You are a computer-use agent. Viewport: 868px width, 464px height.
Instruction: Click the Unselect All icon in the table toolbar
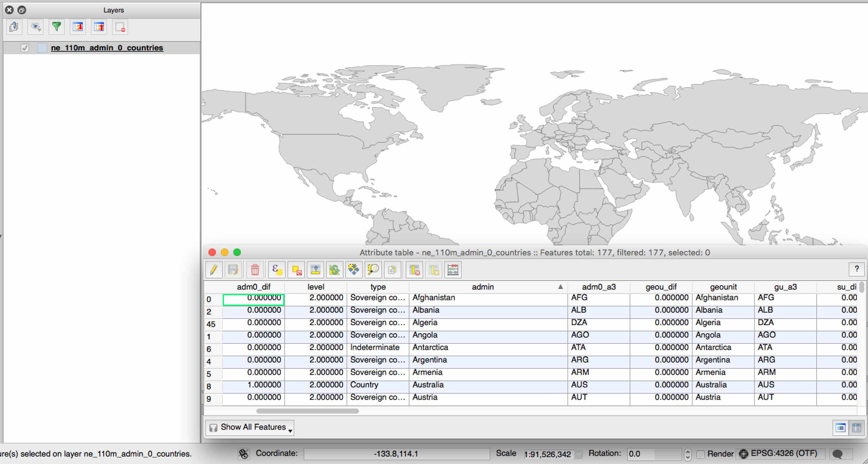coord(296,270)
